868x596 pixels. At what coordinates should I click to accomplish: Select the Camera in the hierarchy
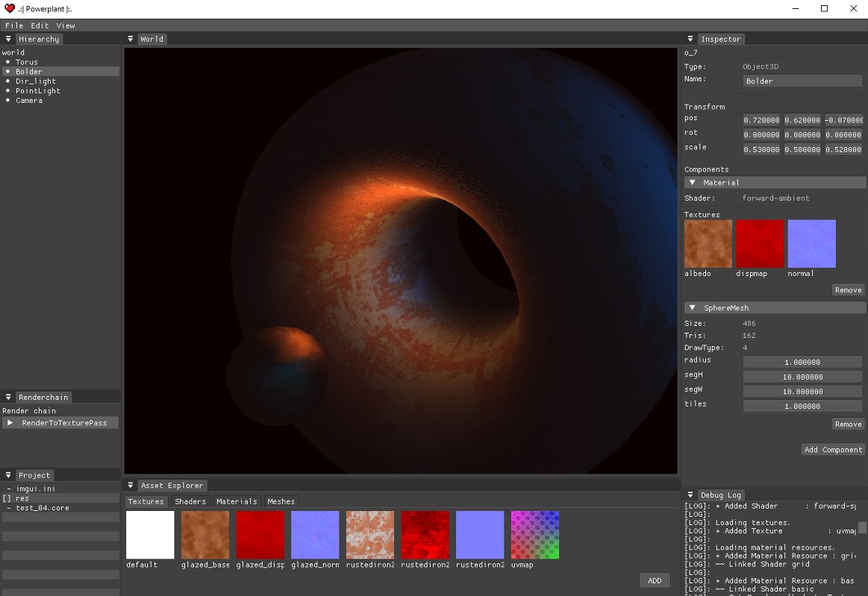(x=60, y=100)
